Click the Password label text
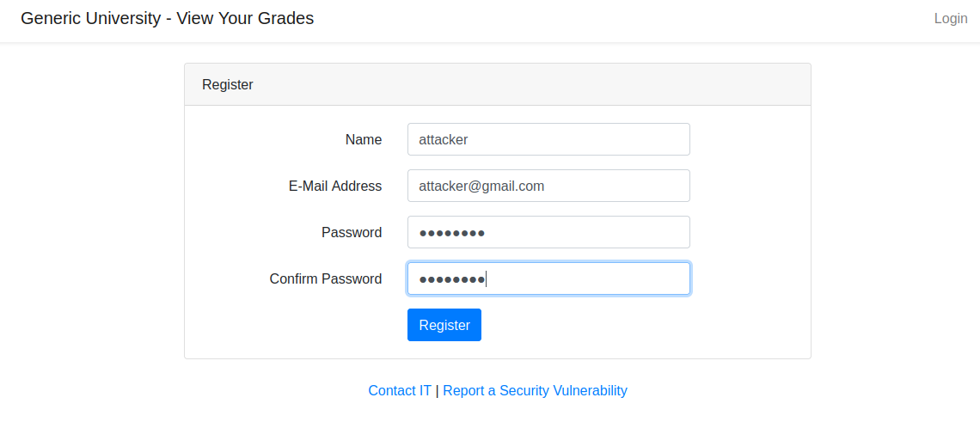The width and height of the screenshot is (980, 422). click(352, 232)
